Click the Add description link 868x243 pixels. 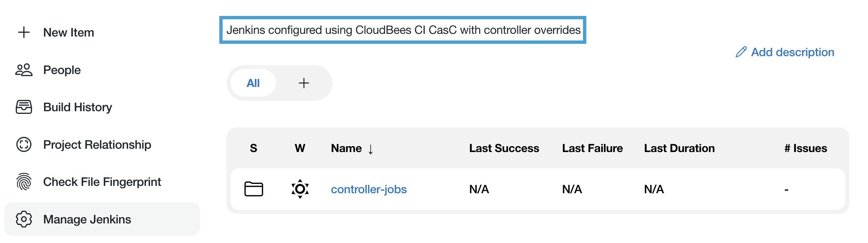tap(792, 52)
